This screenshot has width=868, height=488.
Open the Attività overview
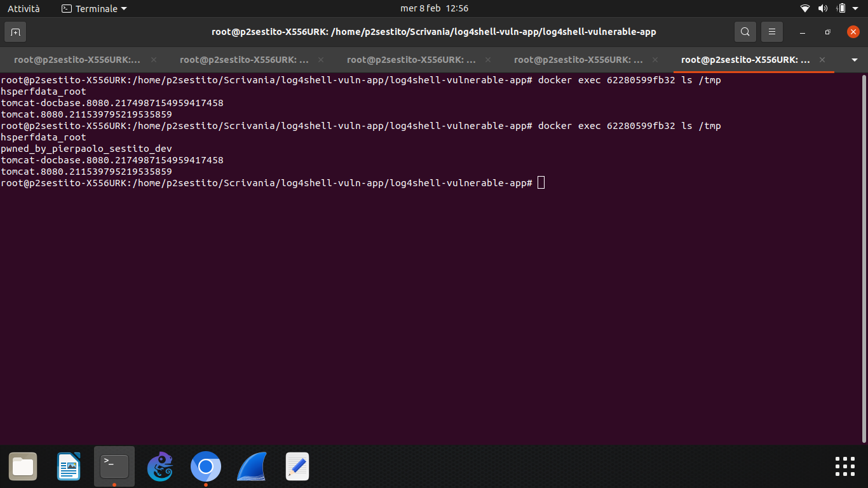[24, 8]
